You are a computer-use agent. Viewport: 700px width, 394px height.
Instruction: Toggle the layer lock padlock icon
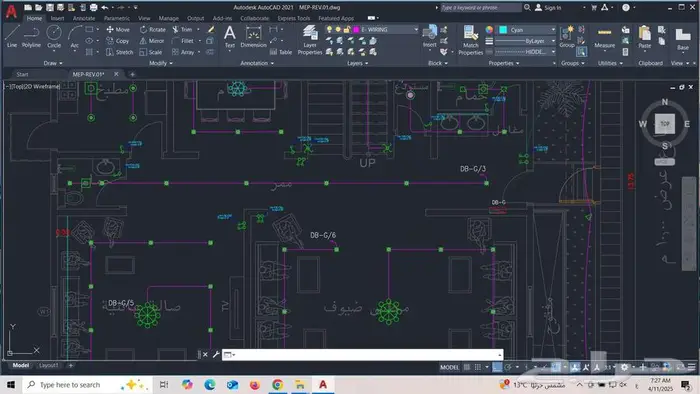click(x=347, y=29)
